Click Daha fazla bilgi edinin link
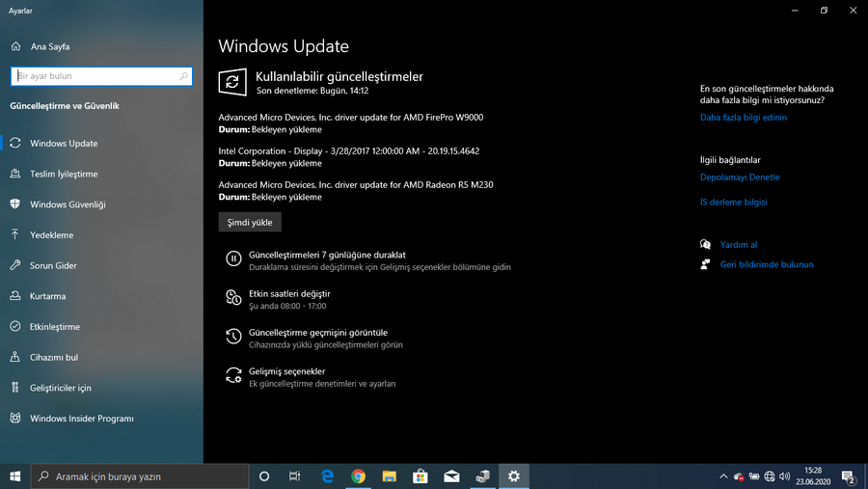Image resolution: width=868 pixels, height=489 pixels. click(x=744, y=118)
